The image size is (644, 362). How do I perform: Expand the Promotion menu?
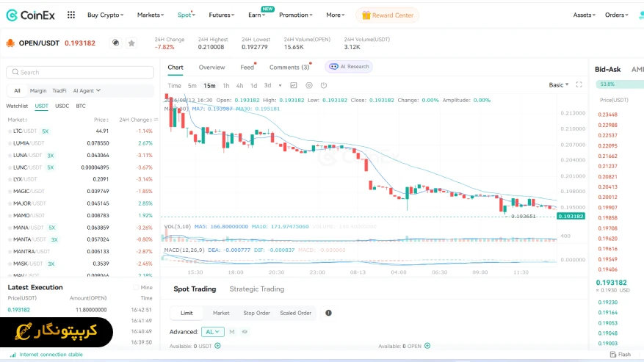pos(296,15)
